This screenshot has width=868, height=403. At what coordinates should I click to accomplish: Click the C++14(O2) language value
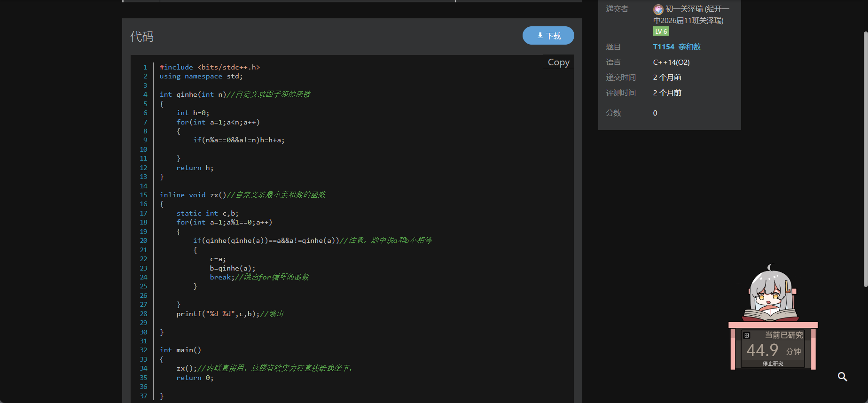(x=671, y=62)
